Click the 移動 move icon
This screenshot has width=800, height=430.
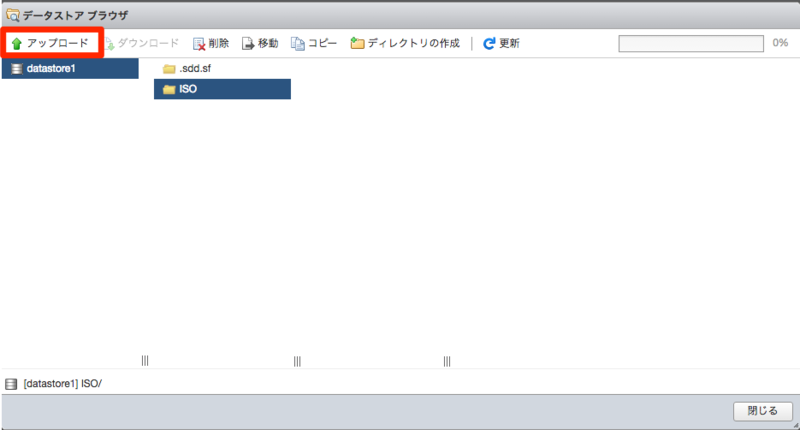pos(247,44)
